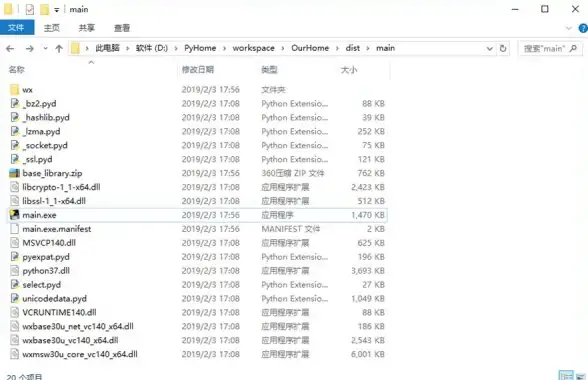Image resolution: width=588 pixels, height=380 pixels.
Task: Click the select.pyd file icon
Action: pyautogui.click(x=14, y=284)
